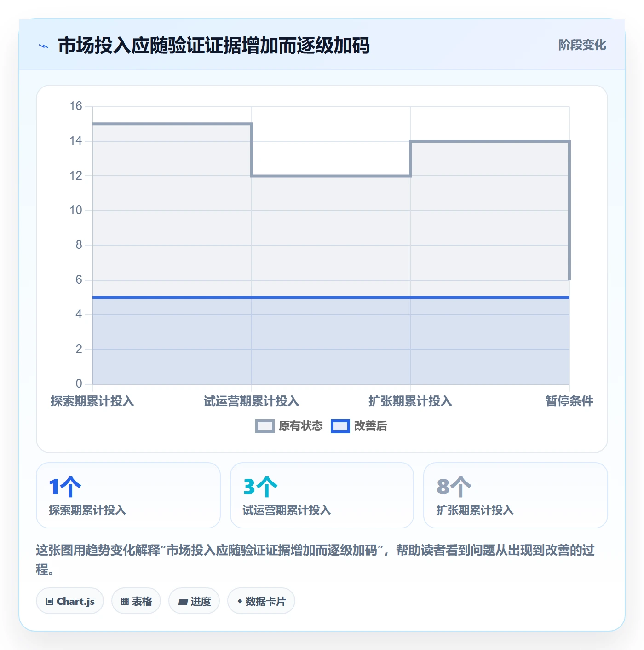Click the y-axis value 10
The image size is (644, 650).
(x=76, y=210)
